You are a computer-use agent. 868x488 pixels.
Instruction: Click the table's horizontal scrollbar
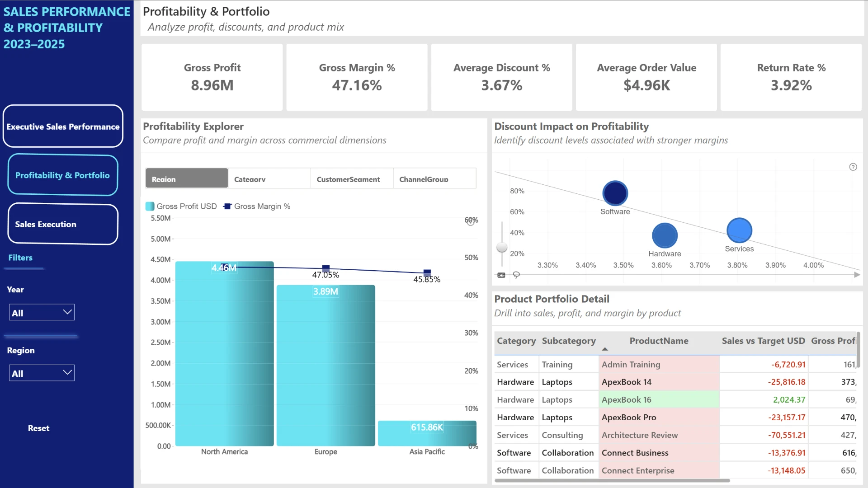pyautogui.click(x=613, y=481)
